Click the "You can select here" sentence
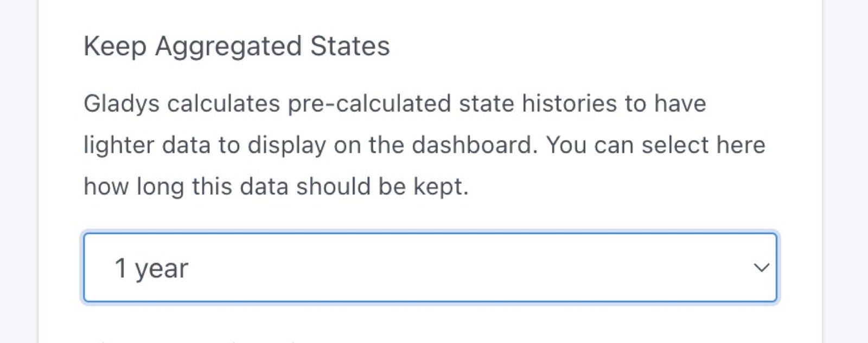The image size is (868, 343). click(655, 145)
